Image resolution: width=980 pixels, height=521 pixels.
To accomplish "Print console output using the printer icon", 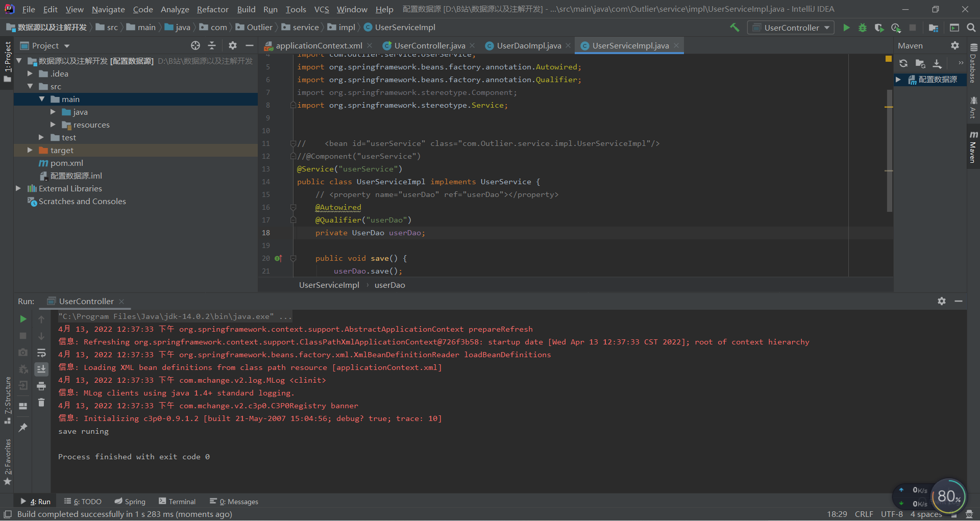I will click(41, 386).
